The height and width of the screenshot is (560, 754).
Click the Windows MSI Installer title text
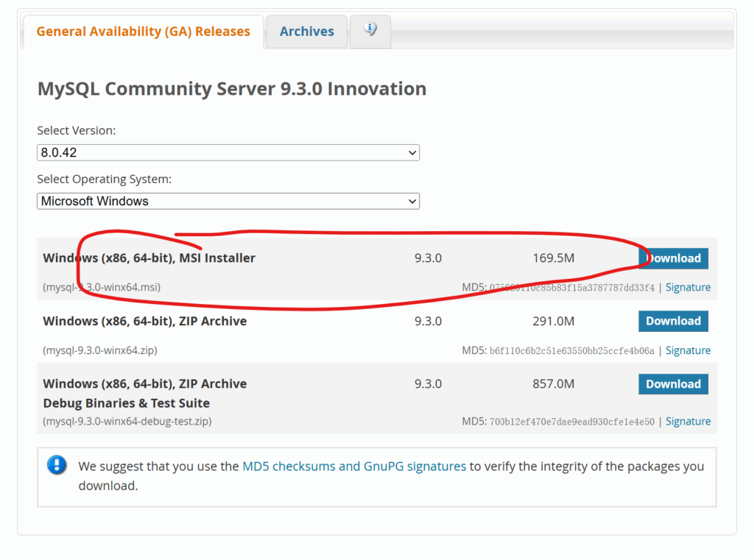(x=149, y=258)
